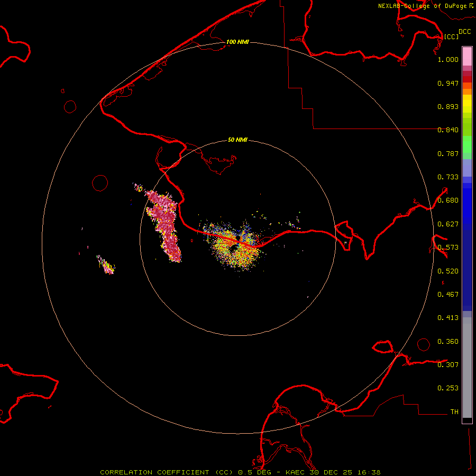The width and height of the screenshot is (476, 476).
Task: Click the 1.000 value on color scale
Action: (x=448, y=59)
